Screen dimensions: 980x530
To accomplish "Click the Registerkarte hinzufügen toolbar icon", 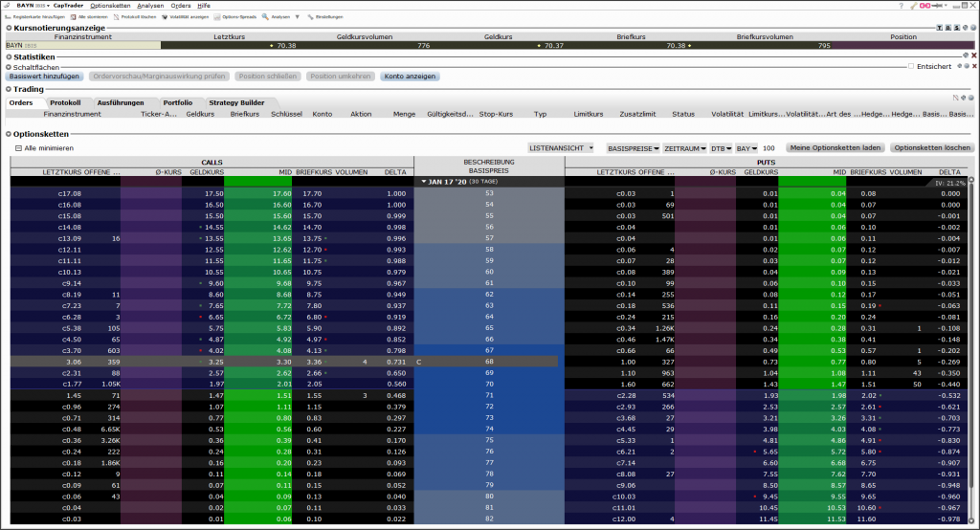I will [x=8, y=17].
